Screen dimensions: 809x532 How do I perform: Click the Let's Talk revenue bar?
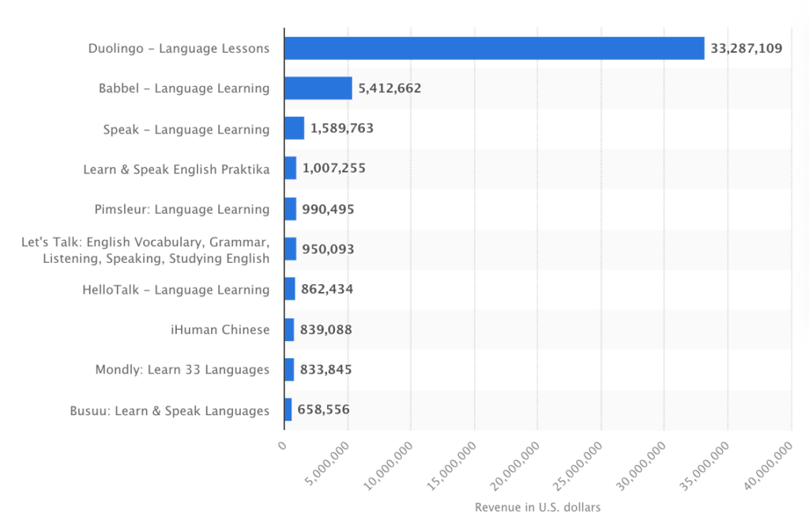tap(291, 249)
